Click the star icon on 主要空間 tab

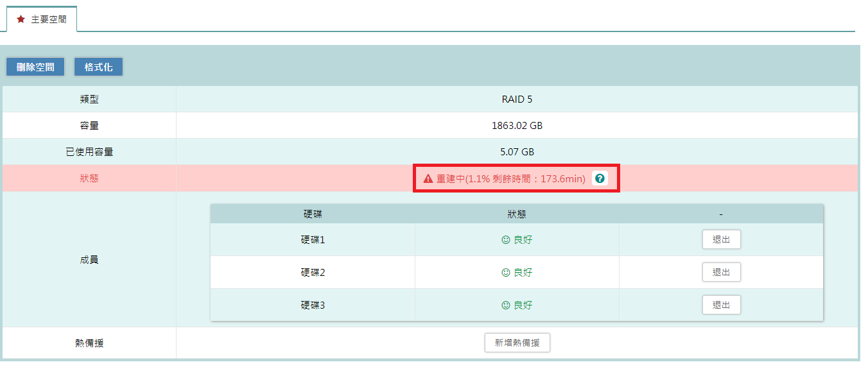[21, 20]
